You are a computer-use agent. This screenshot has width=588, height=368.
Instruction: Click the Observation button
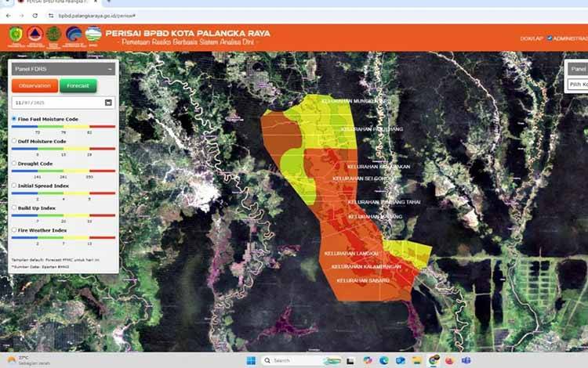(x=34, y=85)
